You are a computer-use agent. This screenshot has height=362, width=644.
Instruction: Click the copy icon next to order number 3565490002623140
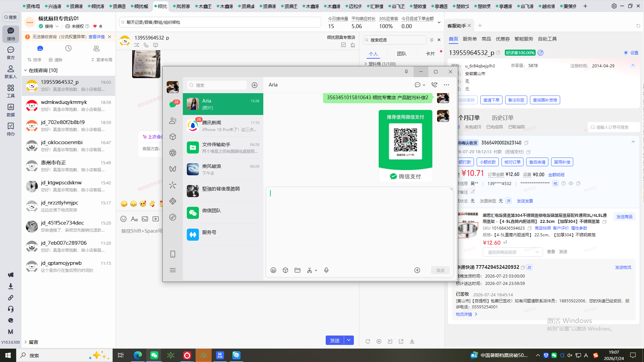click(x=526, y=143)
